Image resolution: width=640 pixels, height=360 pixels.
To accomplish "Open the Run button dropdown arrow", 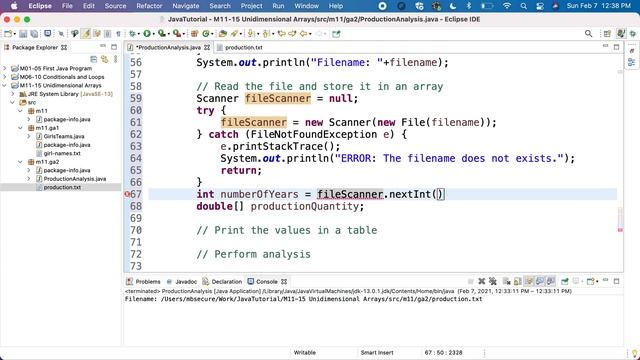I will 153,34.
